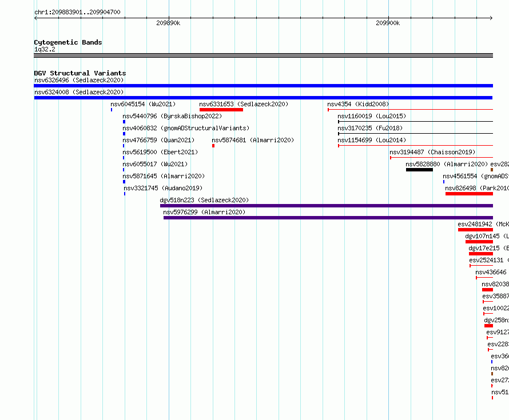This screenshot has width=509, height=420.
Task: Open the nsv6331653 (Sedlazeck2020) label
Action: coord(244,104)
